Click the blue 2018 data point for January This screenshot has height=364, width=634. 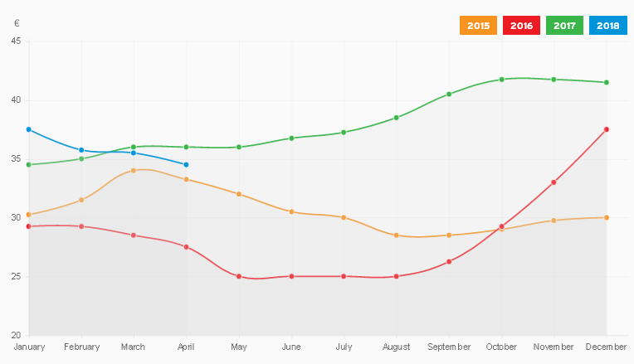pos(29,129)
